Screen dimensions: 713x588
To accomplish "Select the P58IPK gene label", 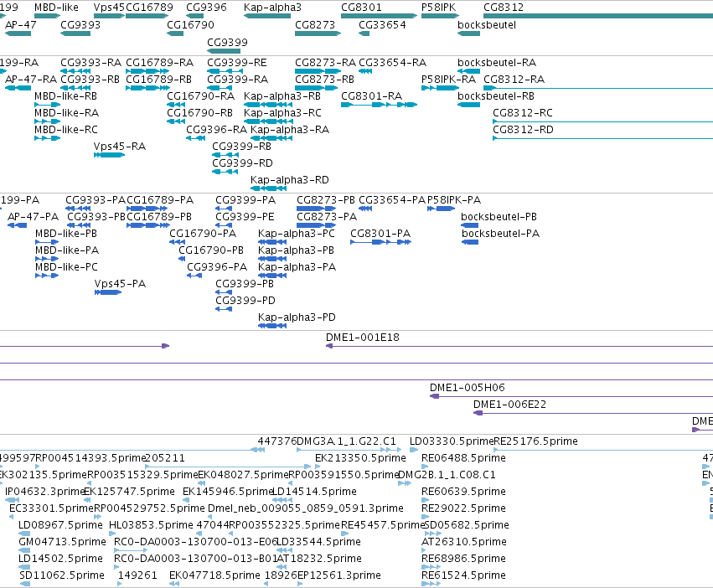I will [x=439, y=8].
